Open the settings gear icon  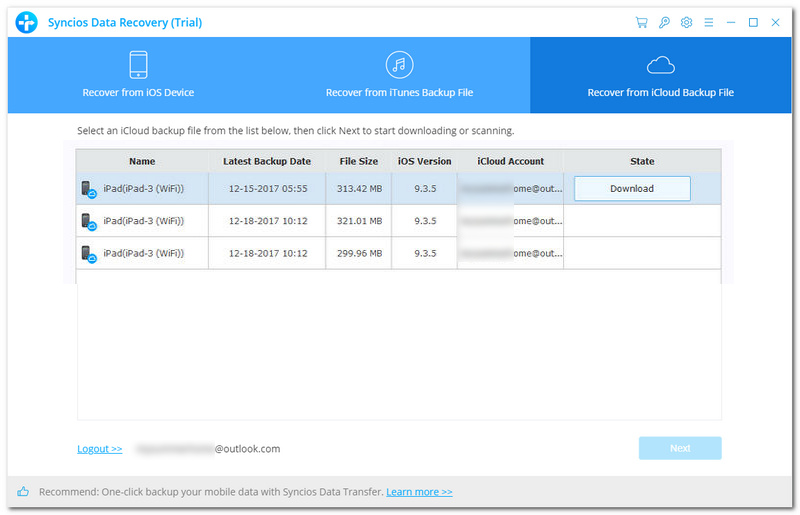(x=686, y=22)
